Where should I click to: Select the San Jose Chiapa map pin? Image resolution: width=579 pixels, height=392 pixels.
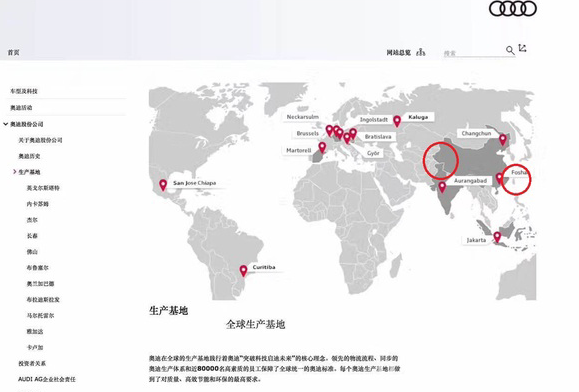(x=163, y=185)
